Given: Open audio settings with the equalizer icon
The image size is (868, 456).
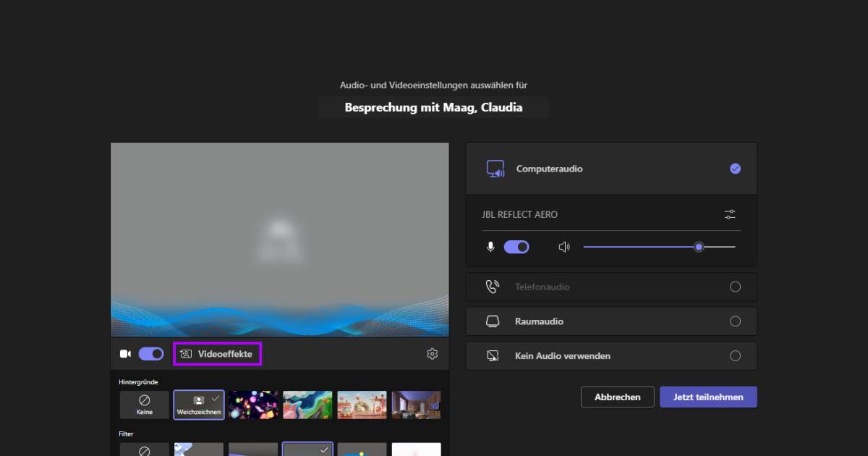Looking at the screenshot, I should tap(729, 214).
